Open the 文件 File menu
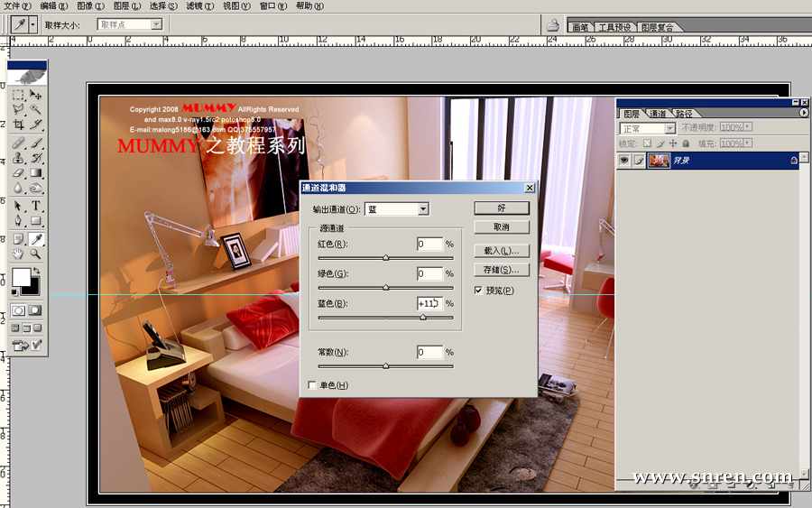 [16, 5]
